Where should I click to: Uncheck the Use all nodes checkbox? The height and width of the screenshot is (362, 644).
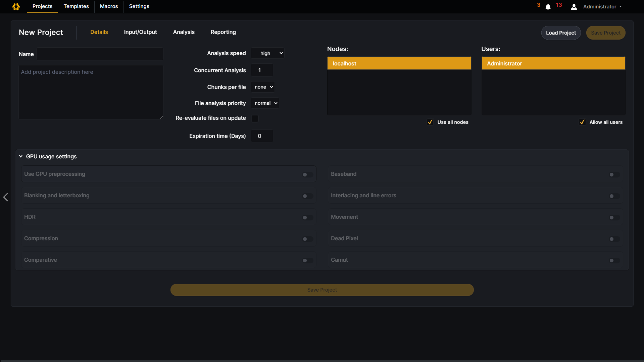tap(430, 122)
